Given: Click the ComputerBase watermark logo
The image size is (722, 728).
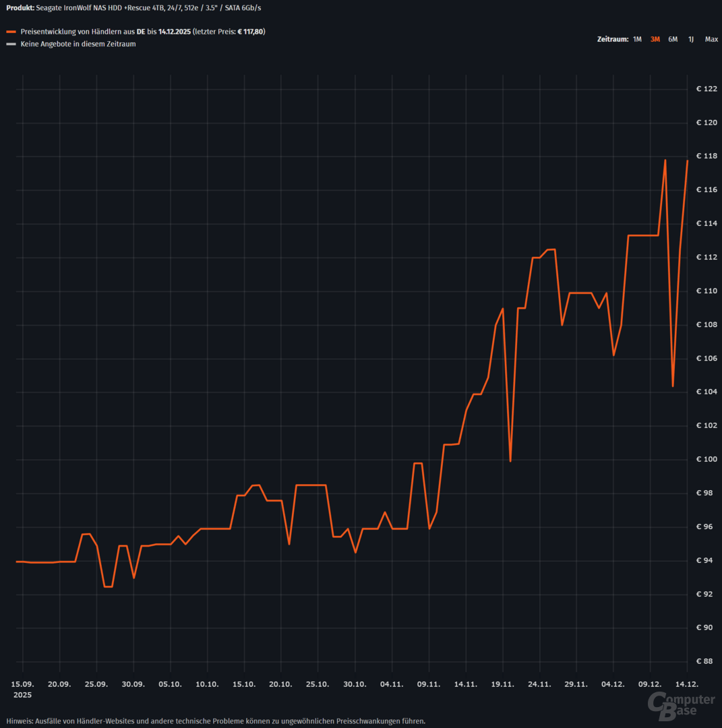Looking at the screenshot, I should click(x=682, y=705).
